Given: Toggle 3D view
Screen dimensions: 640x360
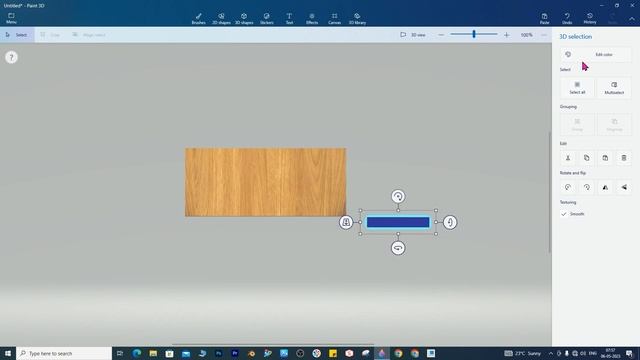Looking at the screenshot, I should [x=413, y=35].
